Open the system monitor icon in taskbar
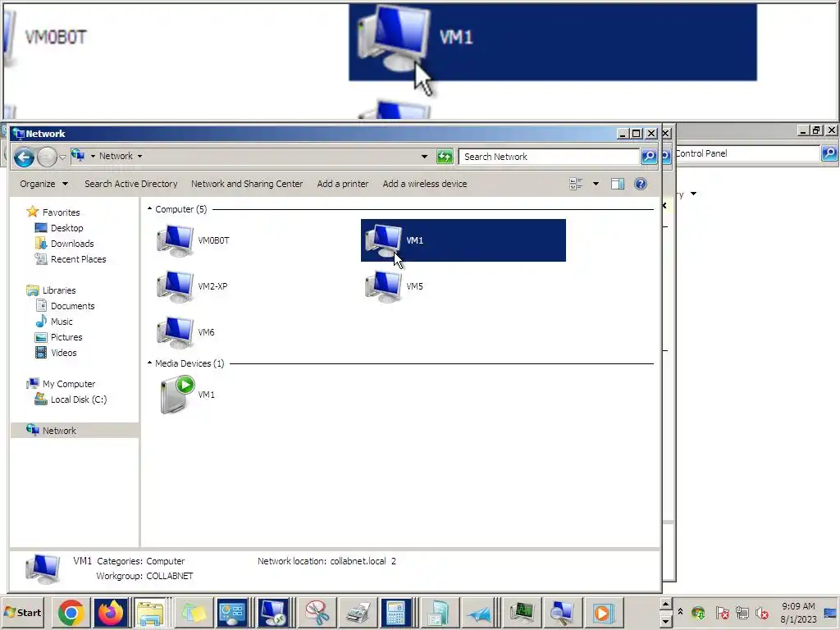The image size is (840, 630). pyautogui.click(x=522, y=612)
